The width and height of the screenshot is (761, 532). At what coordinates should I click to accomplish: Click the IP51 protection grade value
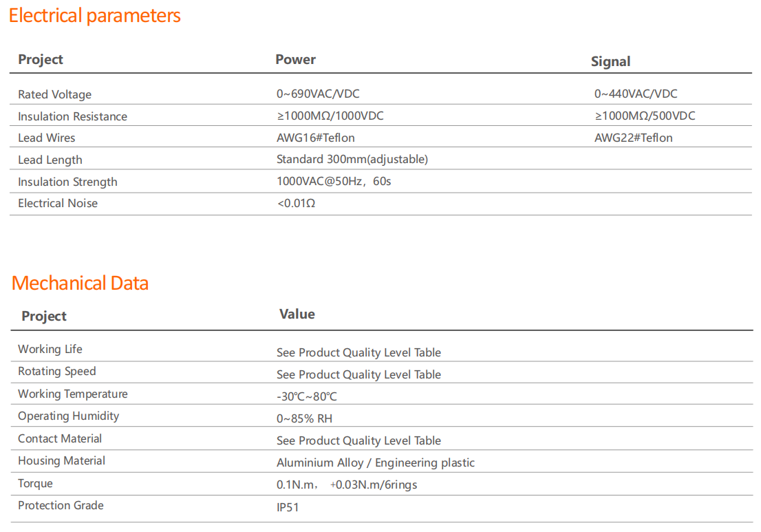click(x=288, y=507)
